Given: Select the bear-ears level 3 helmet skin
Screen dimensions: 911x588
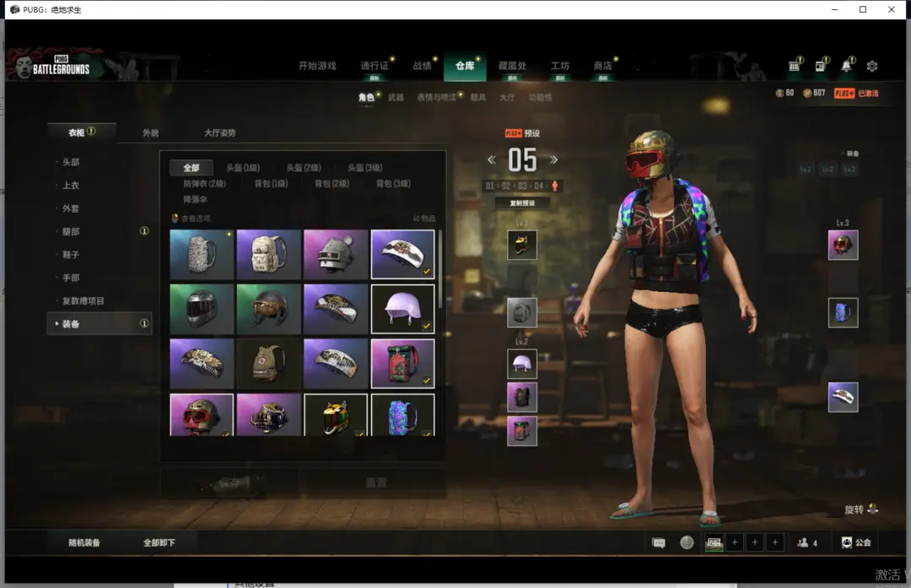Looking at the screenshot, I should [x=336, y=255].
